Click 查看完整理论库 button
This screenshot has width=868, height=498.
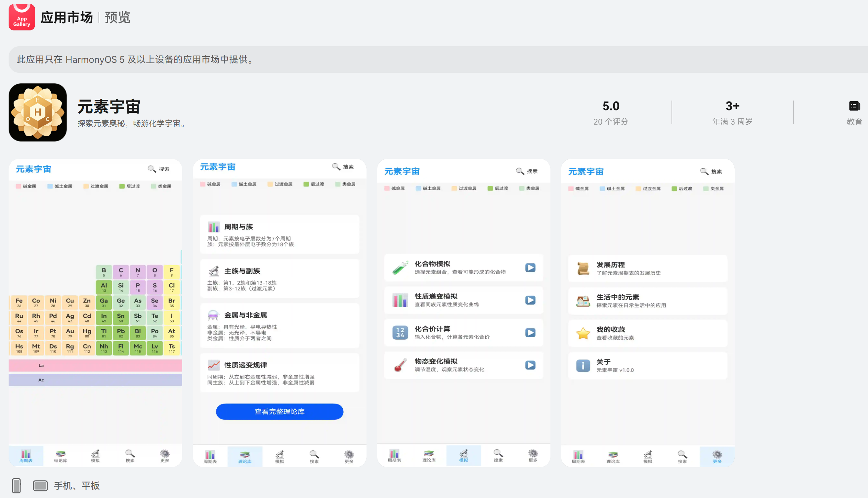point(280,411)
